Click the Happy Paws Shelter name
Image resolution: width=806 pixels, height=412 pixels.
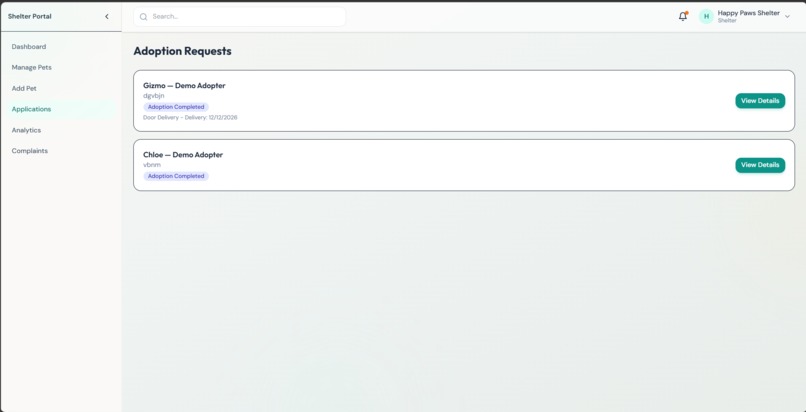(x=748, y=13)
